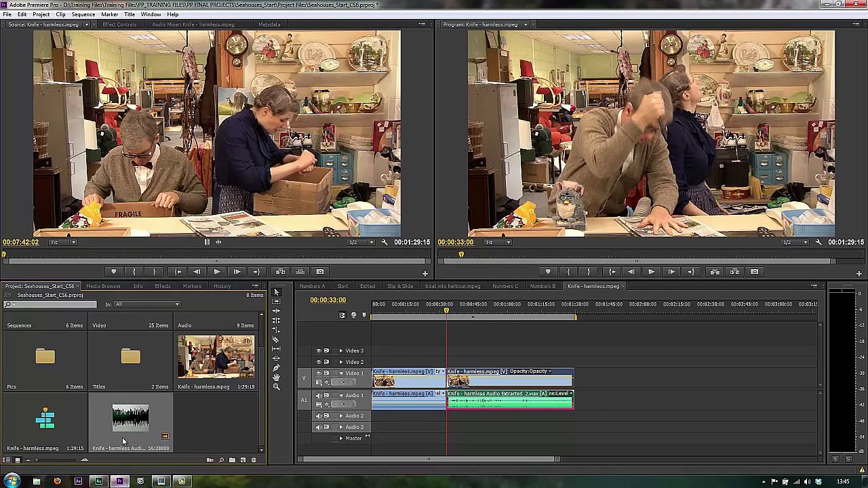The image size is (868, 488).
Task: Mark Out point in Program monitor
Action: [588, 272]
